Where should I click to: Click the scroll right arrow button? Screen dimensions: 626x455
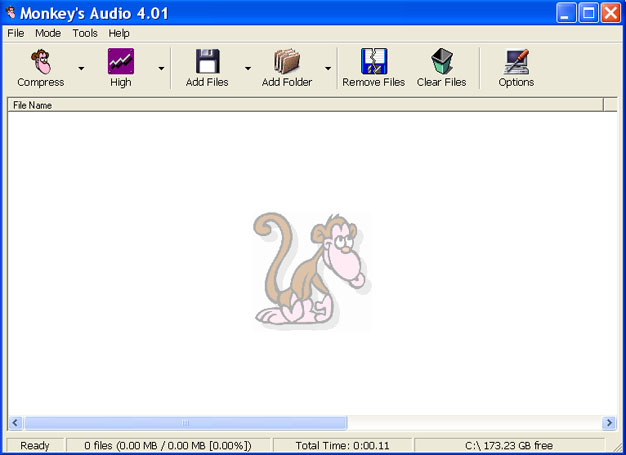[610, 423]
